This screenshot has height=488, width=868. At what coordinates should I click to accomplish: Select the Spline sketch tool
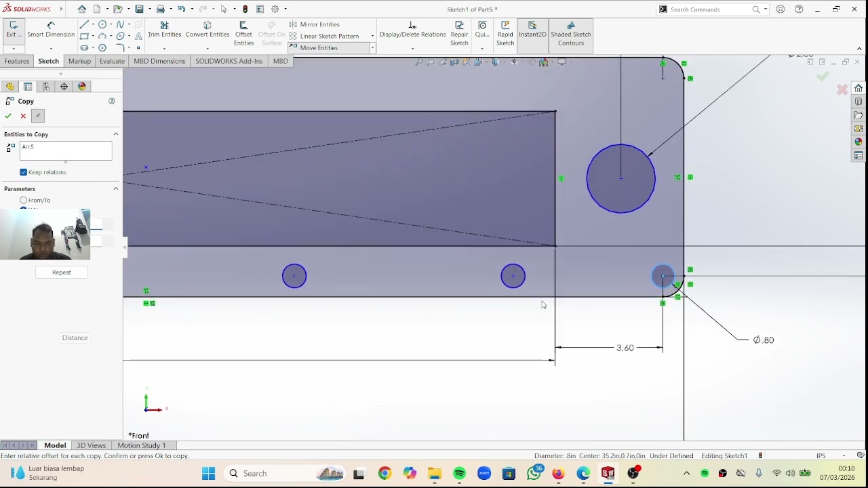pyautogui.click(x=120, y=24)
